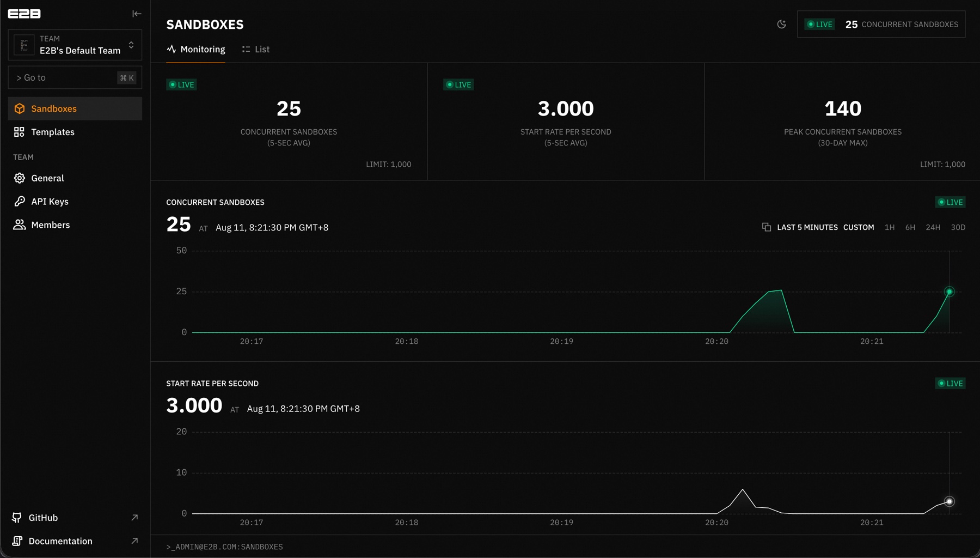This screenshot has width=980, height=558.
Task: Open Sandboxes in the sidebar
Action: click(x=75, y=108)
